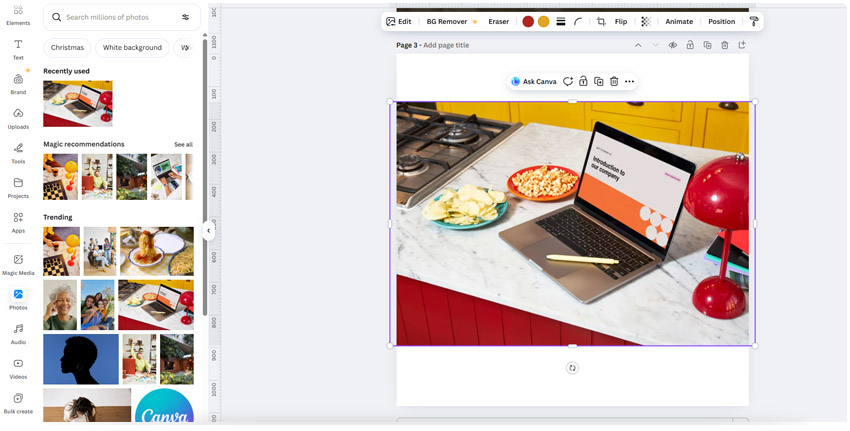Delete page 3 using the page trash icon
The width and height of the screenshot is (850, 431).
[x=725, y=46]
